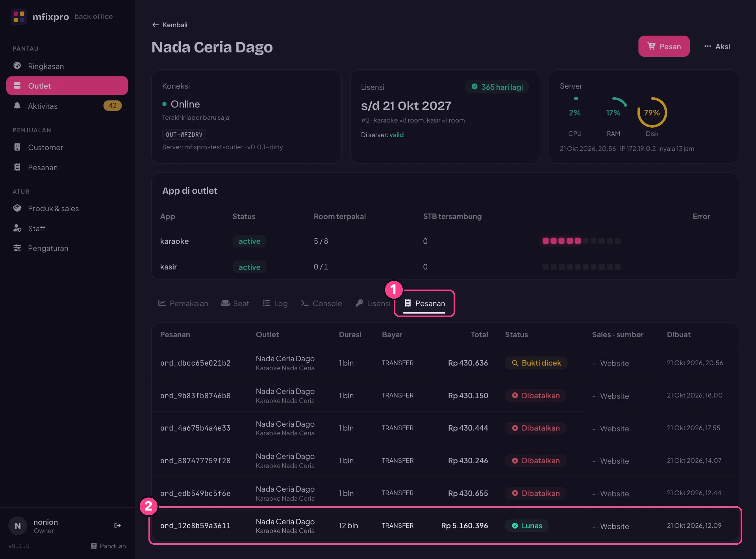Click the CPU 2% gauge
This screenshot has height=559, width=756.
pos(575,113)
